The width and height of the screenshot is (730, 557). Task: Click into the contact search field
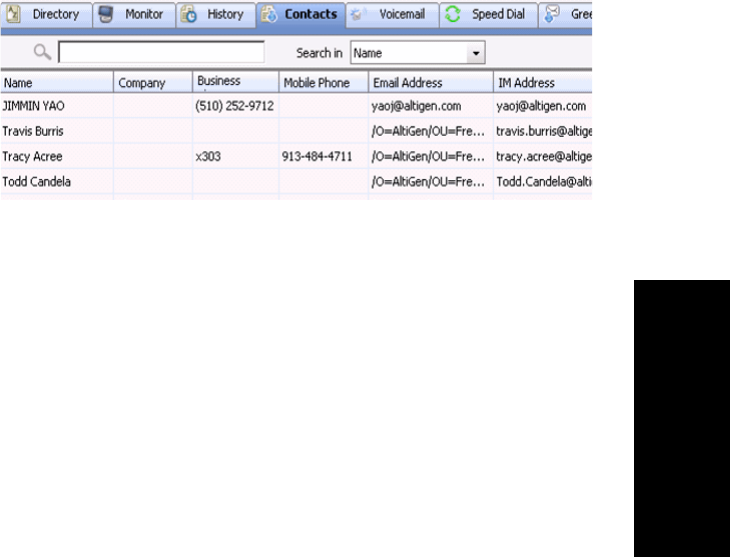click(x=161, y=52)
